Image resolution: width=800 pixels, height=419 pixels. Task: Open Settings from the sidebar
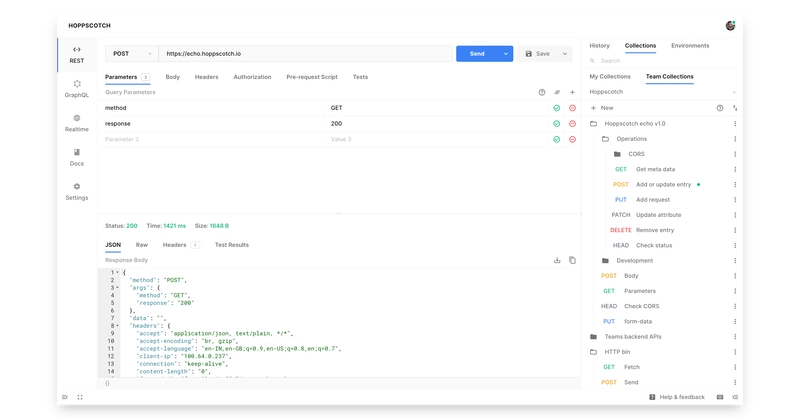coord(77,191)
